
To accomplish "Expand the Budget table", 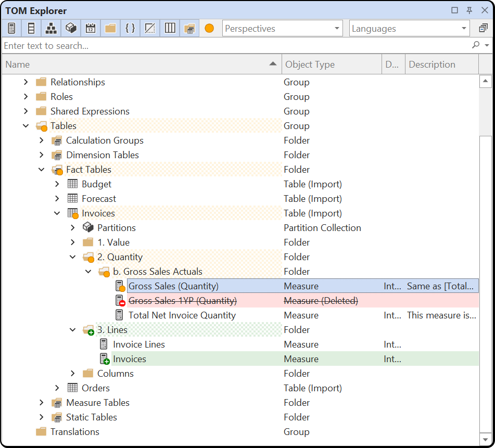I will pyautogui.click(x=57, y=184).
